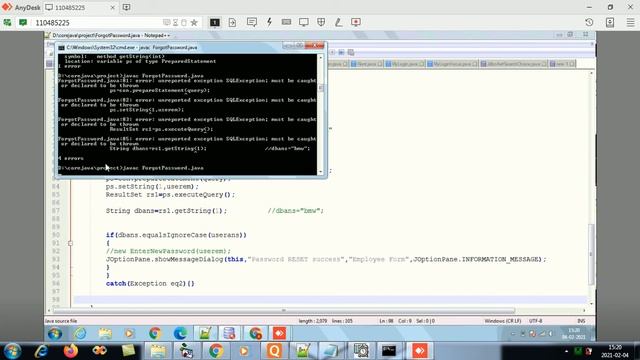Image resolution: width=640 pixels, height=360 pixels.
Task: Click the green monitor session icon
Action: click(23, 22)
